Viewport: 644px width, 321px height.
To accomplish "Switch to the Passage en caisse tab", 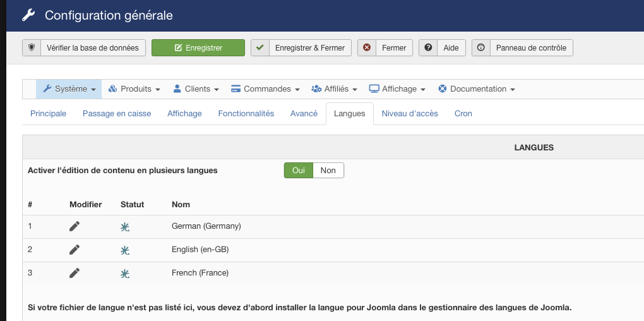I will [117, 114].
